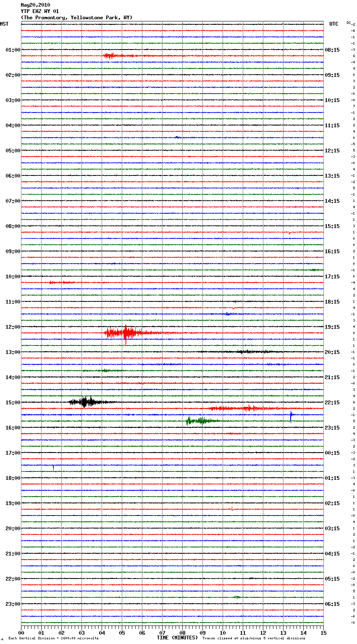Select the 10:00 MST hour label
The width and height of the screenshot is (357, 644).
[x=13, y=277]
